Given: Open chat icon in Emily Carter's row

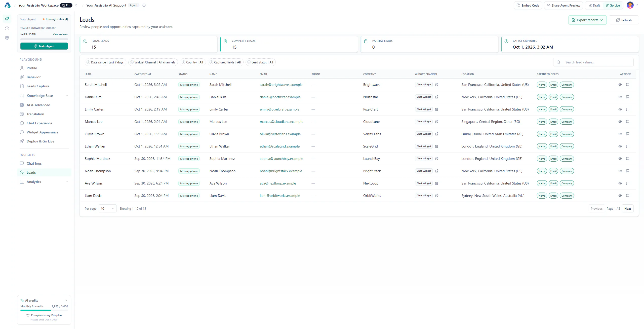Looking at the screenshot, I should click(628, 109).
